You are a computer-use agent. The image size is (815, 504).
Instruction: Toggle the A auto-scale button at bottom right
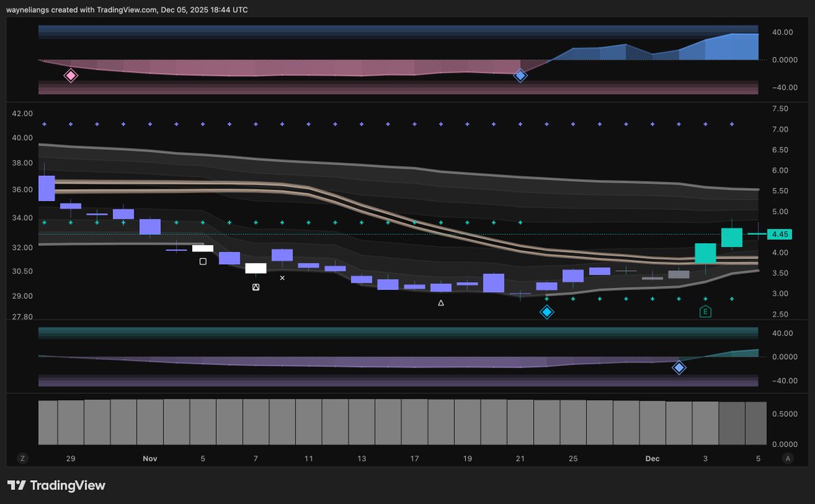[787, 458]
